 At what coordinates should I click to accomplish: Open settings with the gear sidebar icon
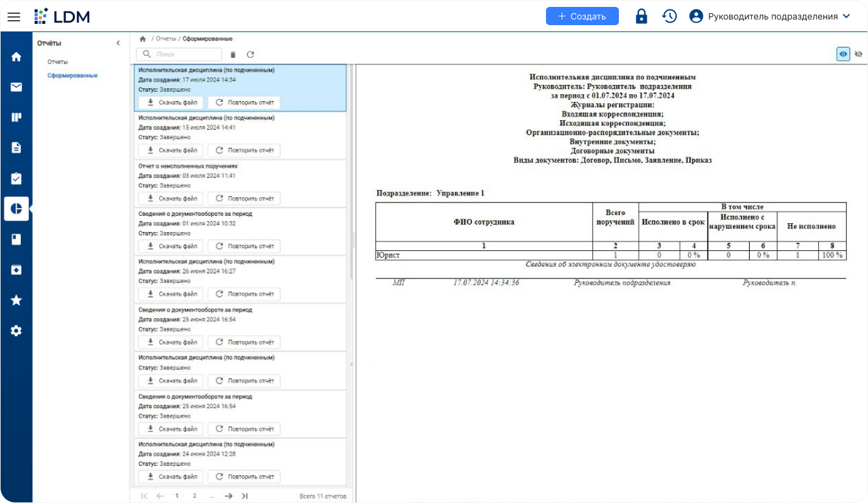coord(16,330)
